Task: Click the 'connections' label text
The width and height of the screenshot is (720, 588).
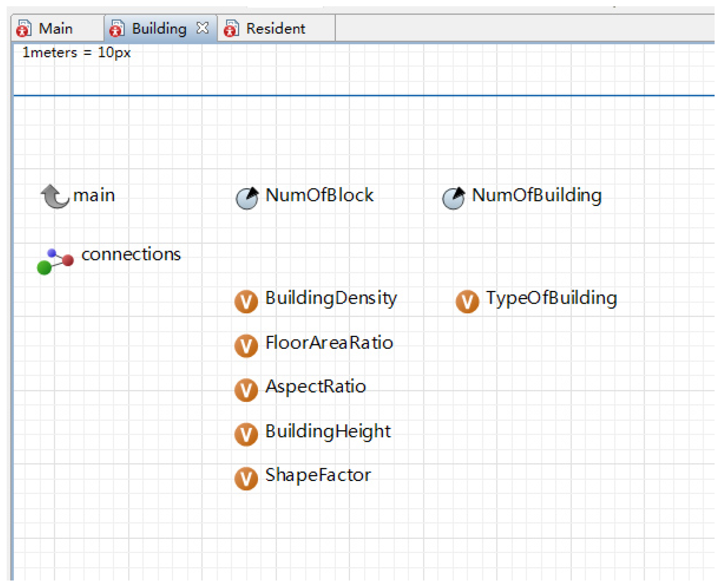Action: click(131, 254)
